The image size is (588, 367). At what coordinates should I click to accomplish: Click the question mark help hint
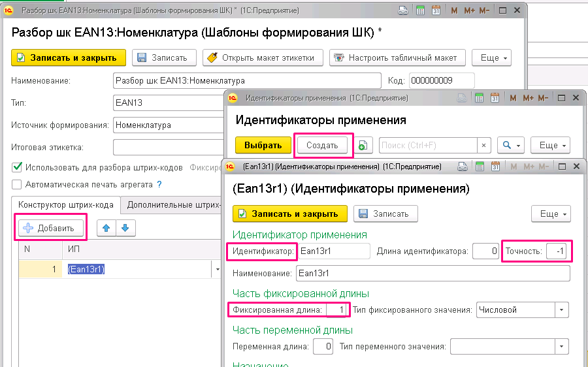coord(159,184)
